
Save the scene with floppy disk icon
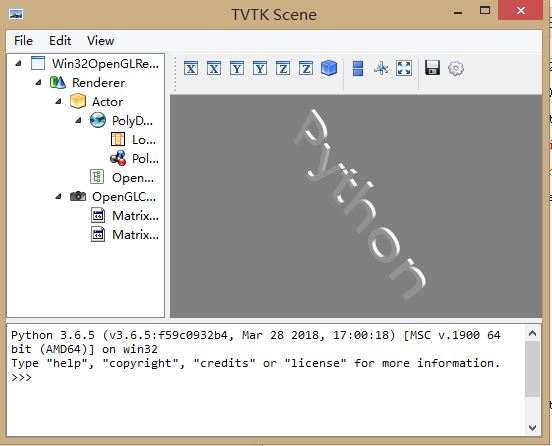point(432,68)
